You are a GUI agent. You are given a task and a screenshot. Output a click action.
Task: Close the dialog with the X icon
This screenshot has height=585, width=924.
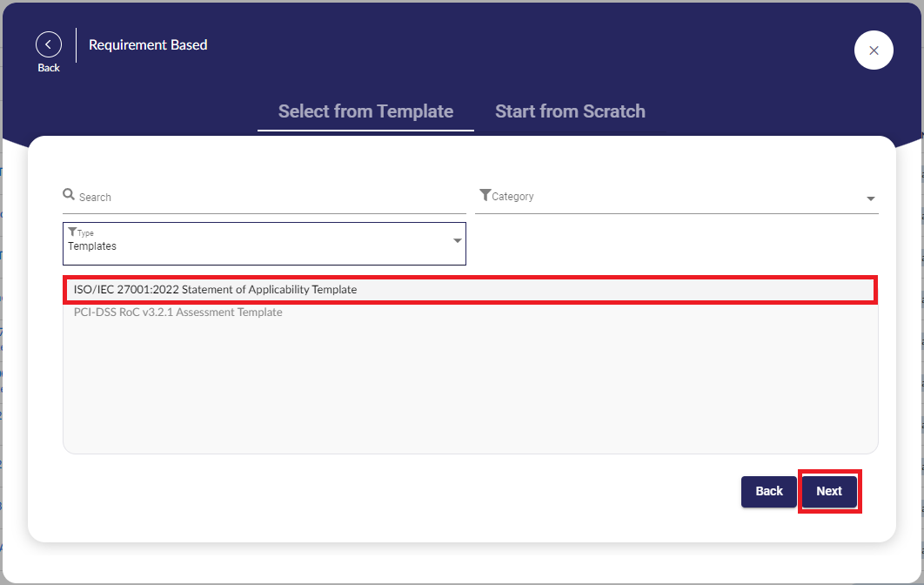(874, 50)
